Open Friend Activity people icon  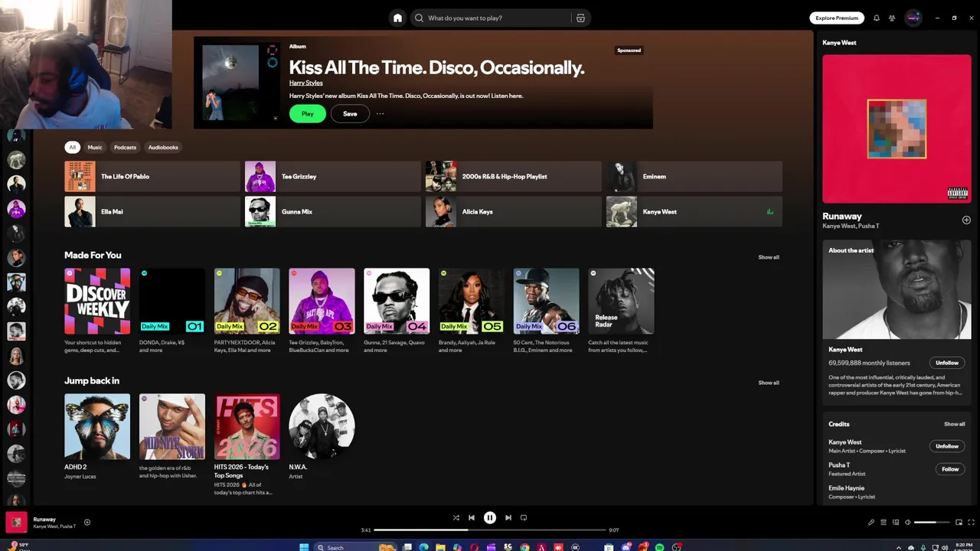pyautogui.click(x=892, y=18)
